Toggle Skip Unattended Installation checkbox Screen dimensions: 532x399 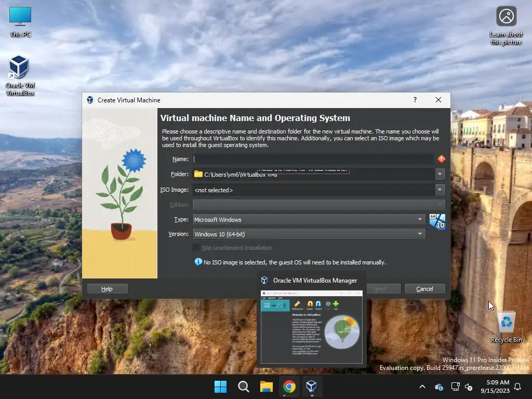coord(196,248)
